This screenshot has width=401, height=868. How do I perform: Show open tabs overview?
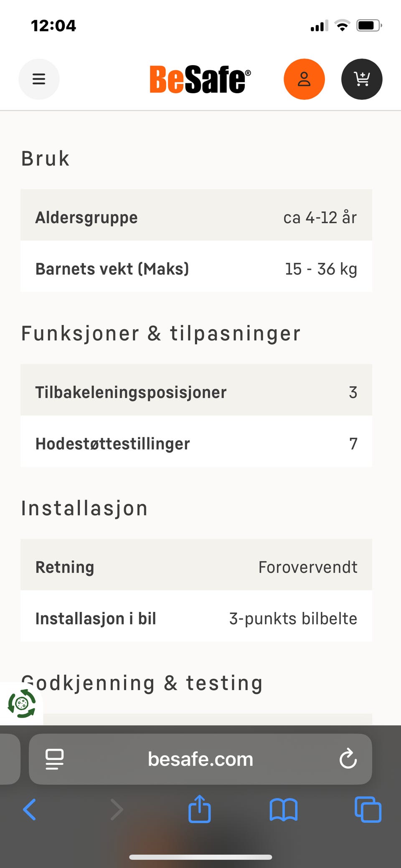(x=368, y=810)
